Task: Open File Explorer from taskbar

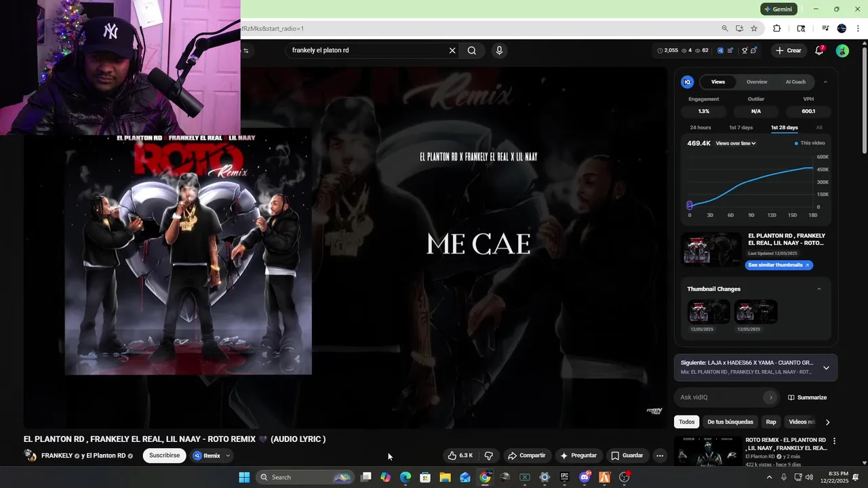Action: click(x=445, y=477)
